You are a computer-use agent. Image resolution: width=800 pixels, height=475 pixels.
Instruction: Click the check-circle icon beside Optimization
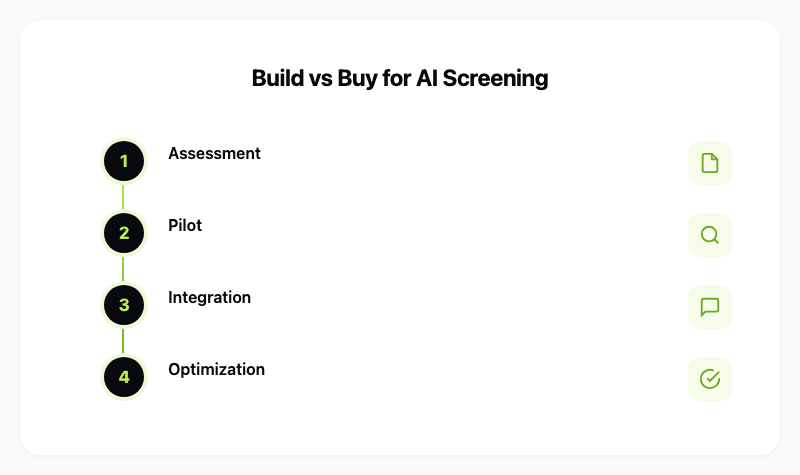coord(710,379)
